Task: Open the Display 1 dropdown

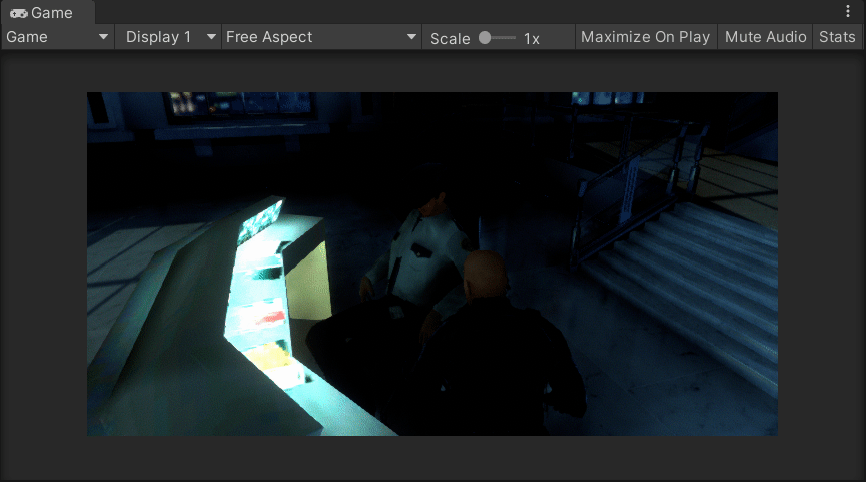Action: 168,37
